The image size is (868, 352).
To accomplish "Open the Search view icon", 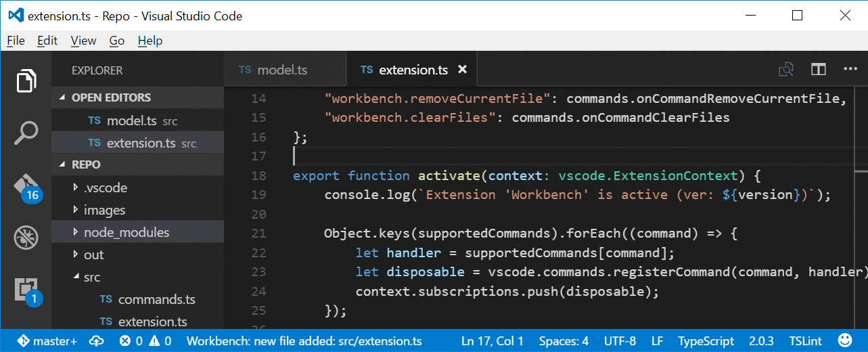I will point(26,133).
